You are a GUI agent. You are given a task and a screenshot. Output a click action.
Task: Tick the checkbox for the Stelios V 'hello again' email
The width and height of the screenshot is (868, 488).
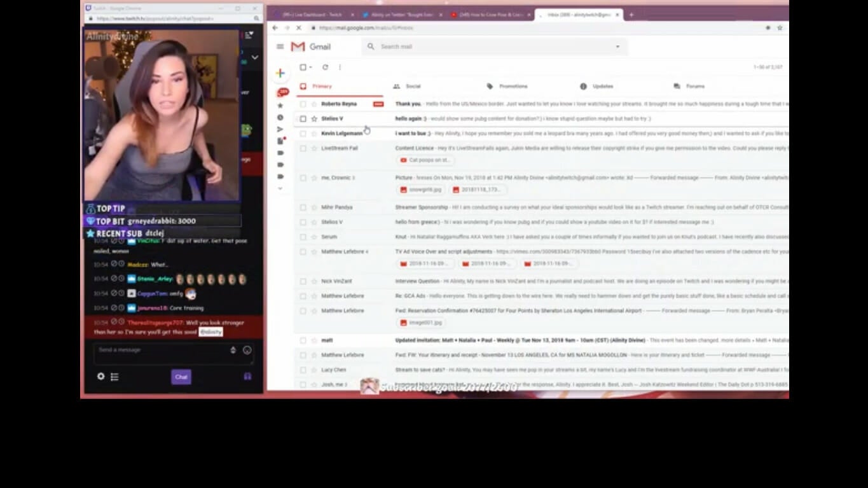tap(303, 118)
